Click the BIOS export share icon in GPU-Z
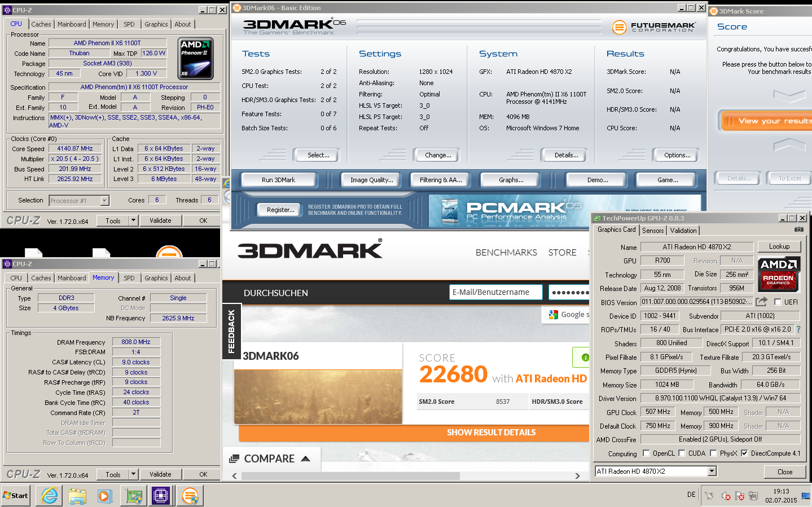This screenshot has height=507, width=812. (762, 301)
